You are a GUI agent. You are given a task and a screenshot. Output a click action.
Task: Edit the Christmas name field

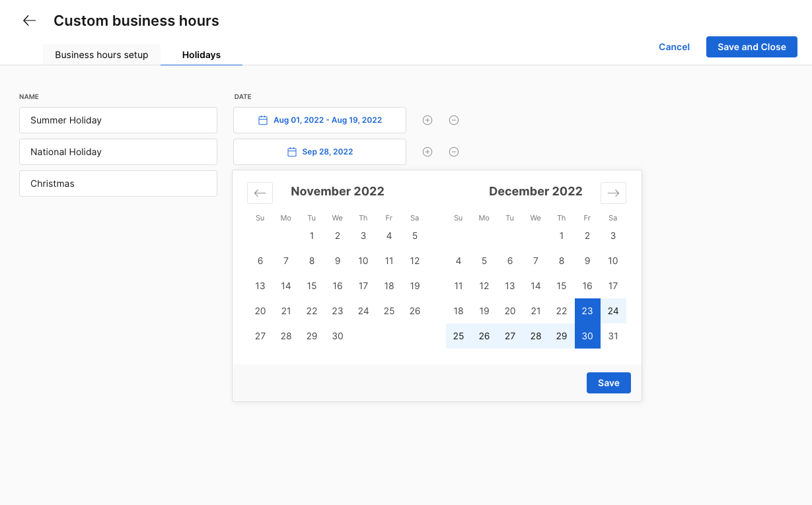pyautogui.click(x=118, y=184)
